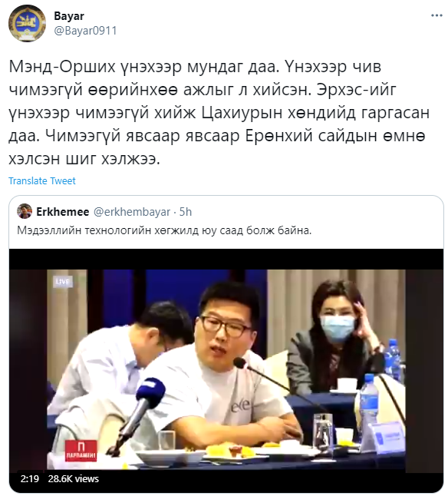Open Erkhemee's small profile avatar
This screenshot has width=448, height=496.
(x=25, y=211)
